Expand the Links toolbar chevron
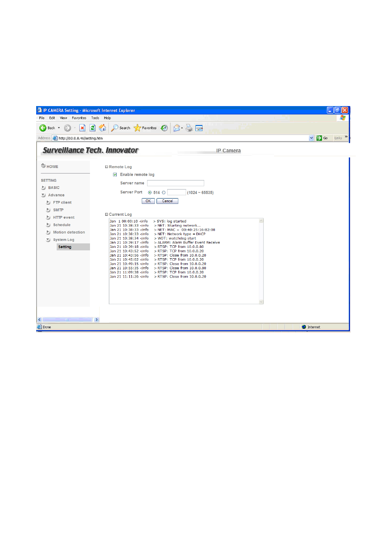Image resolution: width=392 pixels, height=555 pixels. coord(346,137)
